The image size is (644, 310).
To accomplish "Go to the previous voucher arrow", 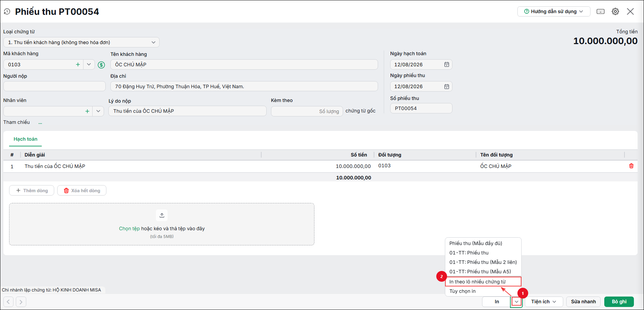I will [x=9, y=302].
